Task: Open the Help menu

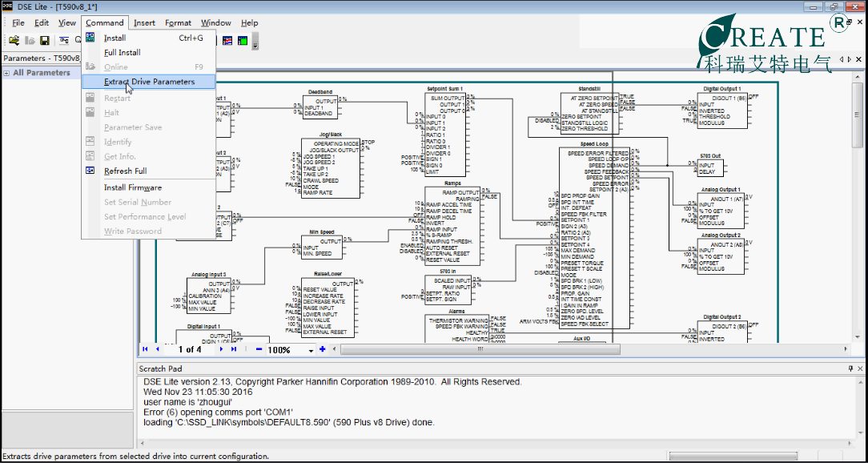Action: pyautogui.click(x=250, y=22)
